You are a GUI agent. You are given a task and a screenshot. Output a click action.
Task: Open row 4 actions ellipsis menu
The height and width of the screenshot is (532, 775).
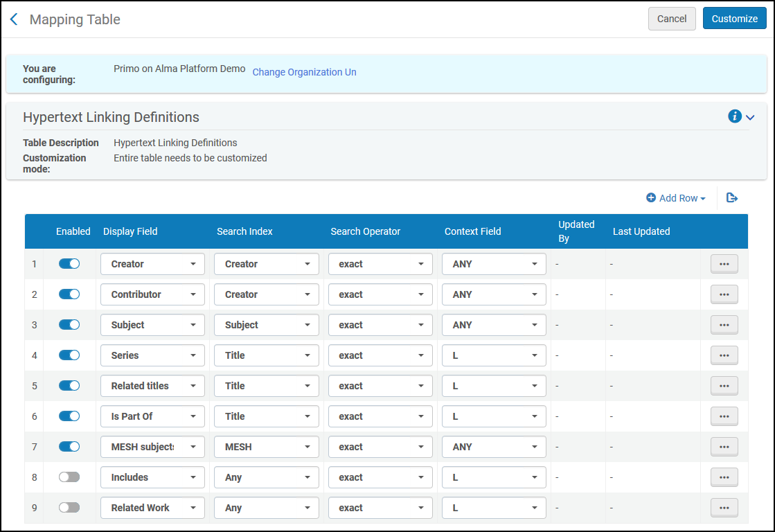click(x=724, y=355)
